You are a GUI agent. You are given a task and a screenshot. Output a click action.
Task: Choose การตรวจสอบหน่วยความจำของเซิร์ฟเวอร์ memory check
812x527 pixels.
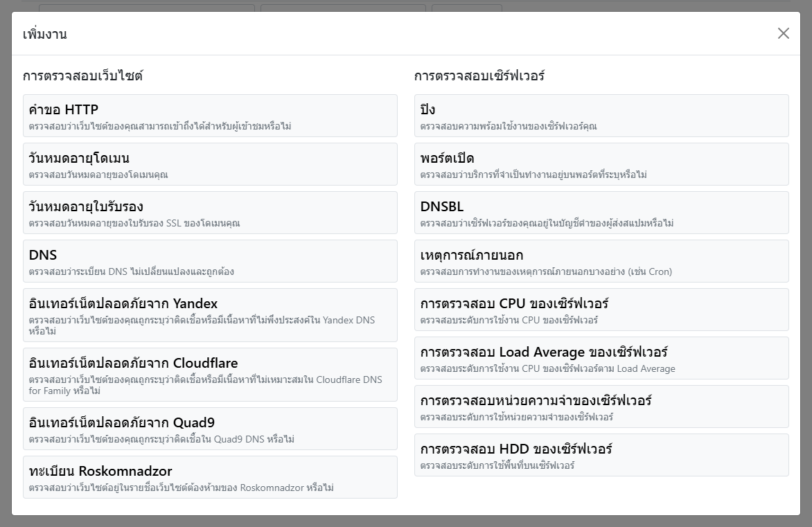point(601,407)
